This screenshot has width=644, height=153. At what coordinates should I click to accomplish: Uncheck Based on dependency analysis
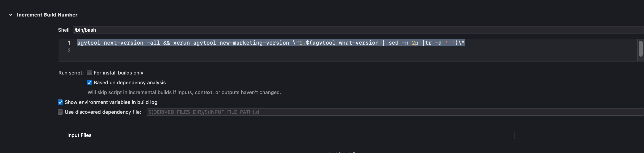coord(89,83)
